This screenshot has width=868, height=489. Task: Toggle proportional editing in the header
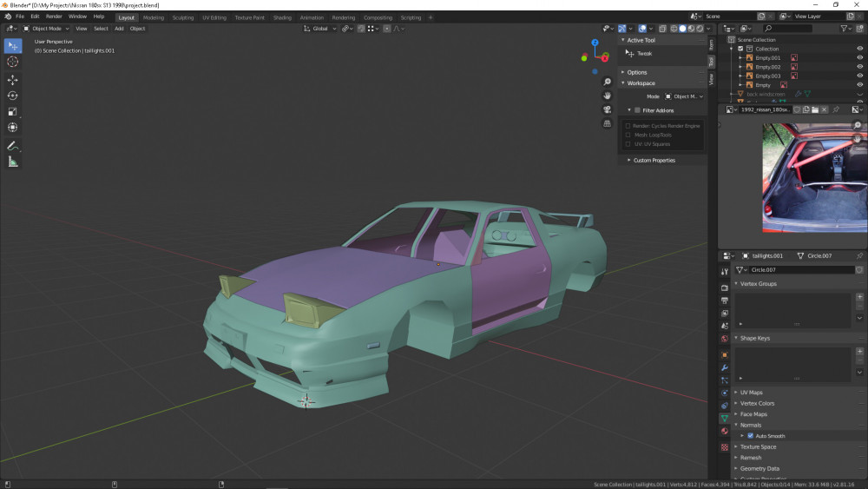[387, 29]
